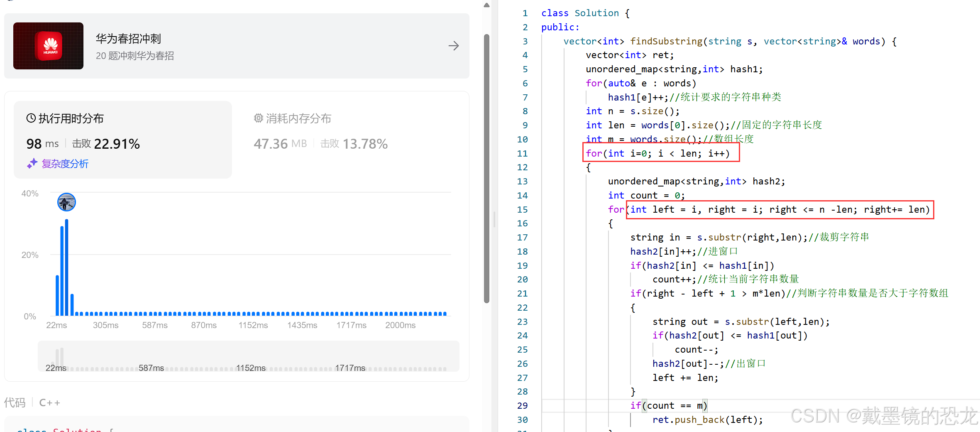The width and height of the screenshot is (980, 432).
Task: Click the user avatar marker on the chart
Action: coord(66,202)
